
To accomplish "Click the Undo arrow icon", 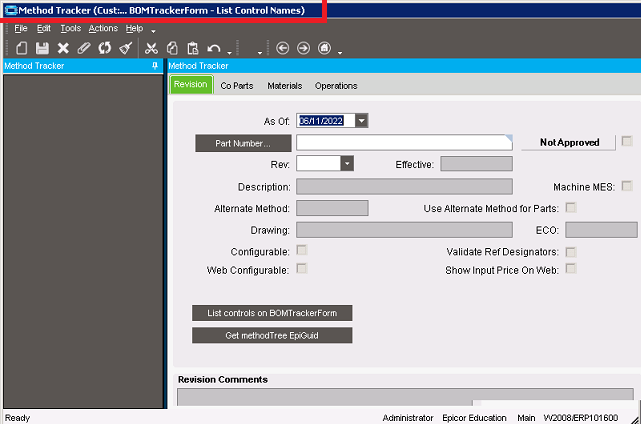I will coord(213,49).
